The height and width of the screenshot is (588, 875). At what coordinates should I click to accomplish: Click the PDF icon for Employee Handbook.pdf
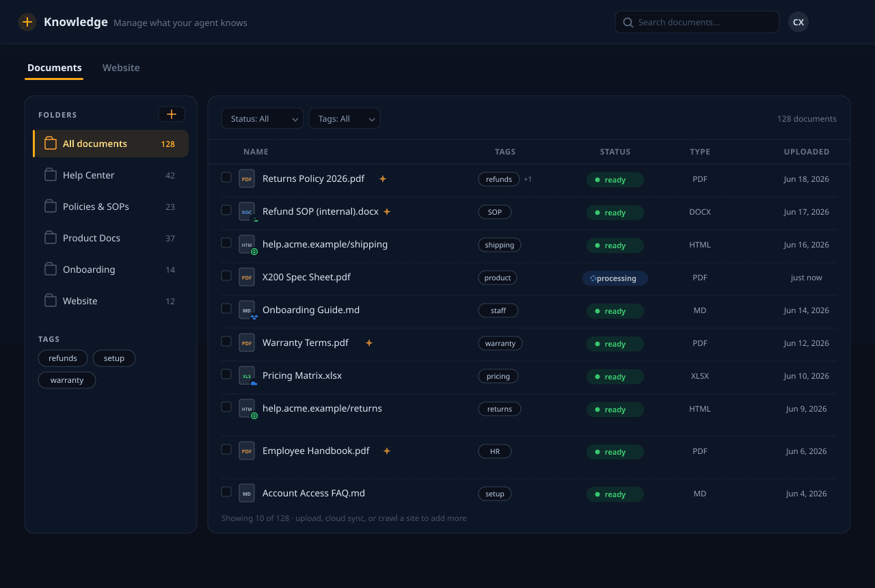point(247,451)
